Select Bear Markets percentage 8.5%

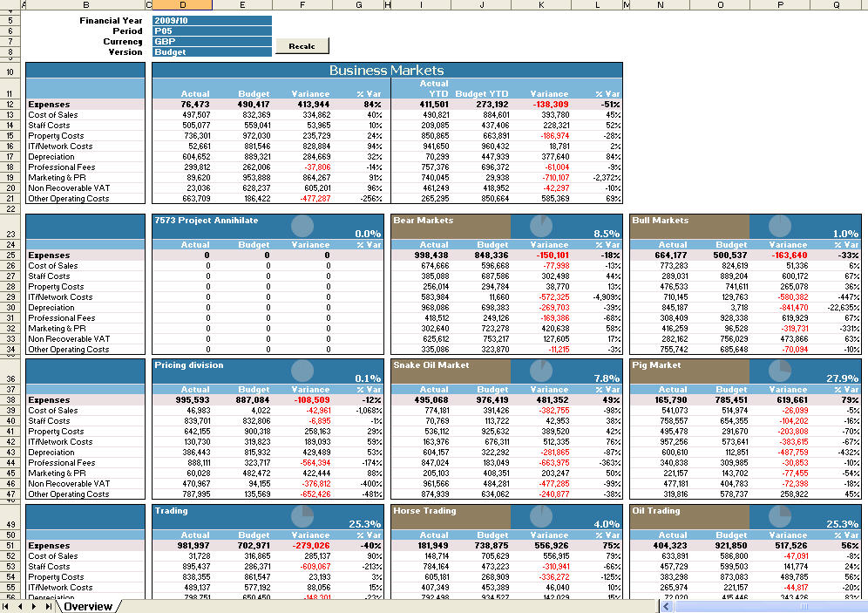(607, 234)
